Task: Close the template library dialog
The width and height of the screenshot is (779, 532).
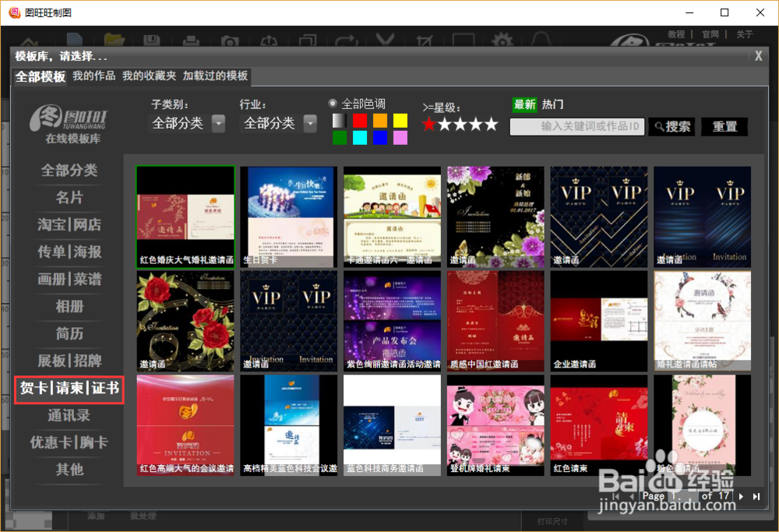Action: (x=758, y=56)
